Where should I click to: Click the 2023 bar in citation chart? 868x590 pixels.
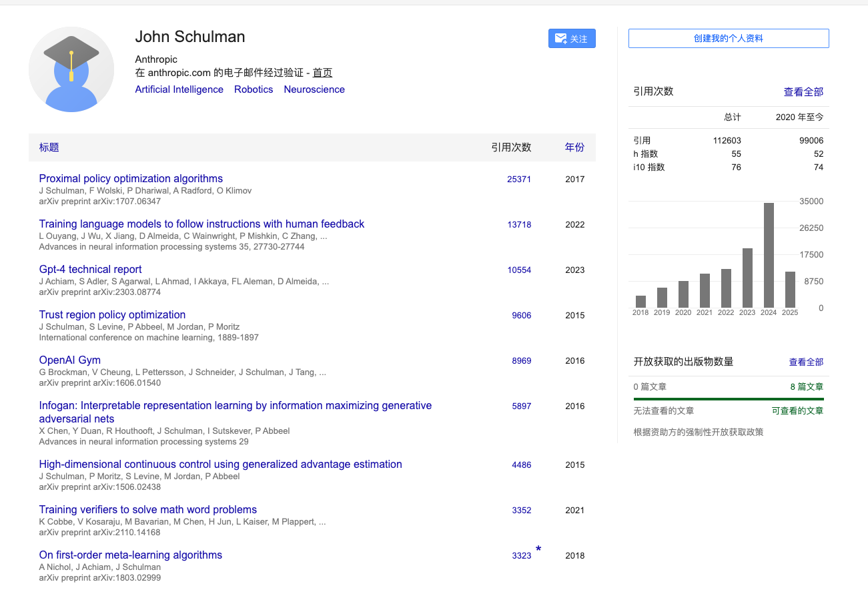[x=747, y=278]
